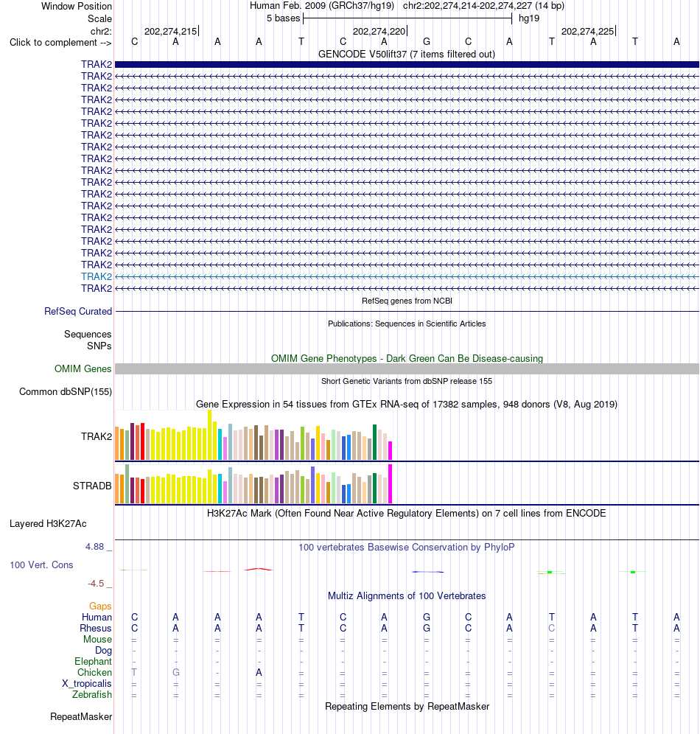Open the H3K27Ac Mark track title
This screenshot has height=734, width=700.
(x=407, y=514)
